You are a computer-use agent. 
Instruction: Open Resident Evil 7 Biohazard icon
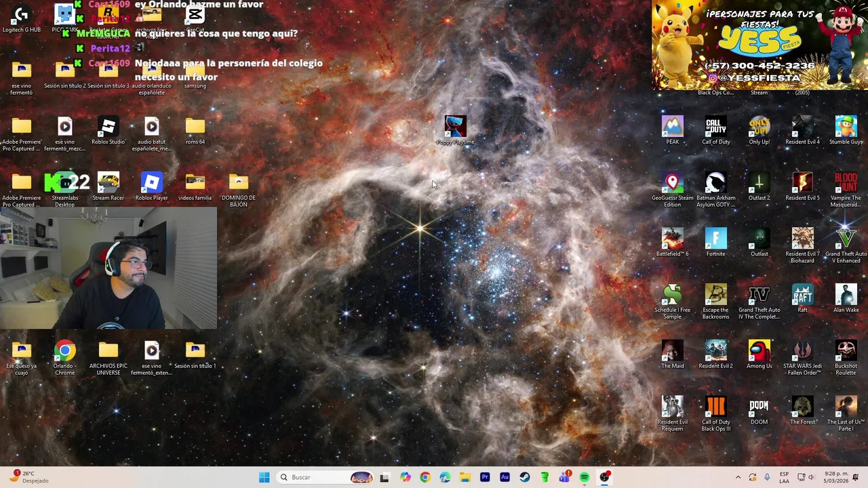[x=802, y=246]
